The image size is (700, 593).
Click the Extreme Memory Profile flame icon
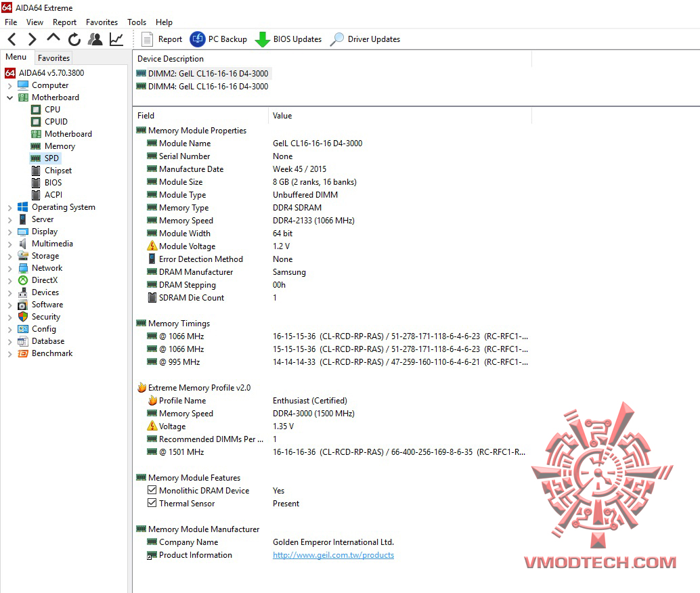[142, 388]
